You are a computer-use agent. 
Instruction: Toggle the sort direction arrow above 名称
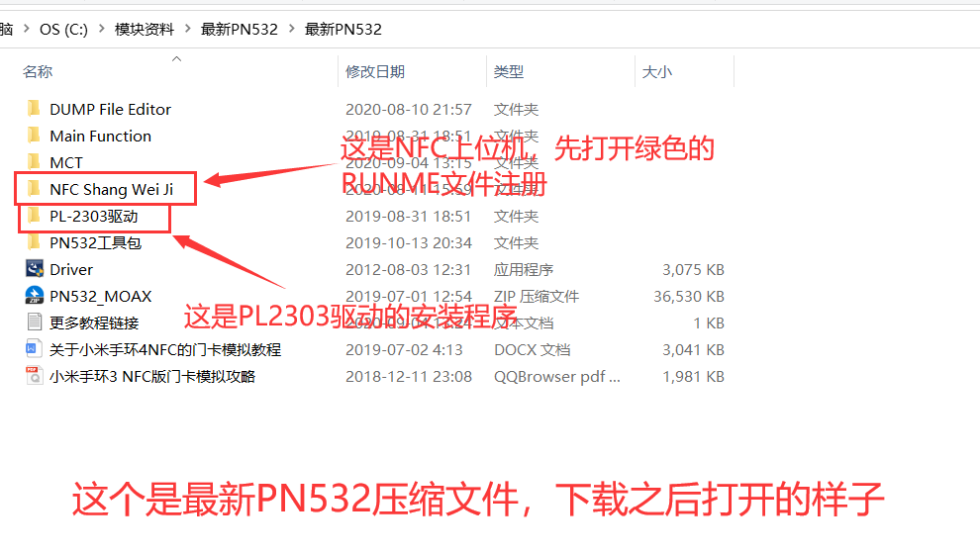click(x=177, y=58)
